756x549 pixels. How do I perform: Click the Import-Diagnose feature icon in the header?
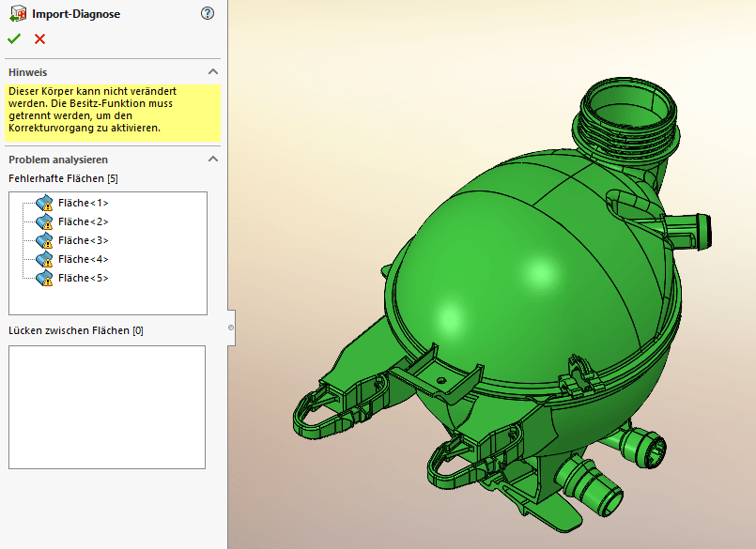16,13
